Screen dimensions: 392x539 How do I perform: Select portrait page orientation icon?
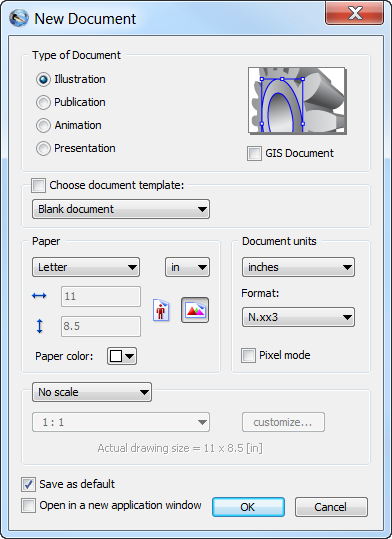161,310
